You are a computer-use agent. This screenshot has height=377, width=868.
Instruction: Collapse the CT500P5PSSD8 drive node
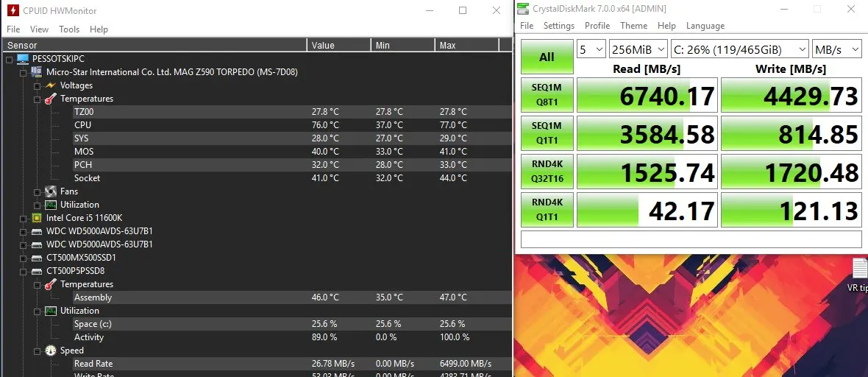[x=23, y=272]
